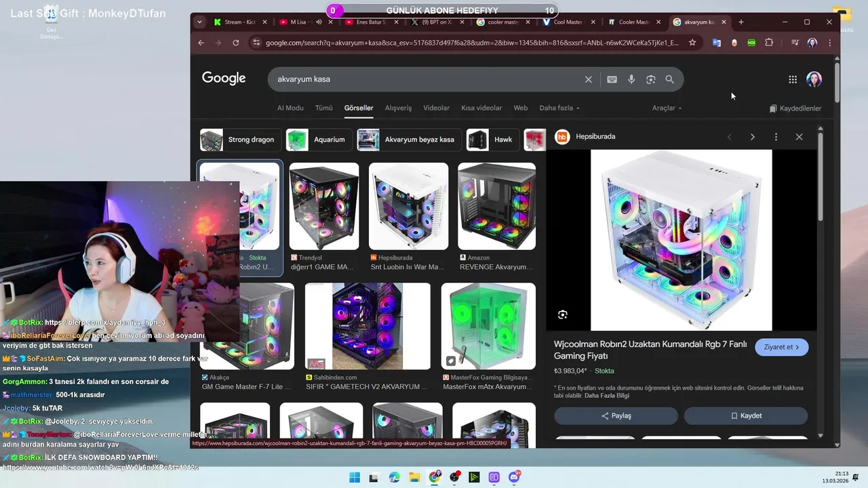Open the taskbar clock and date
This screenshot has height=488, width=868.
(835, 477)
